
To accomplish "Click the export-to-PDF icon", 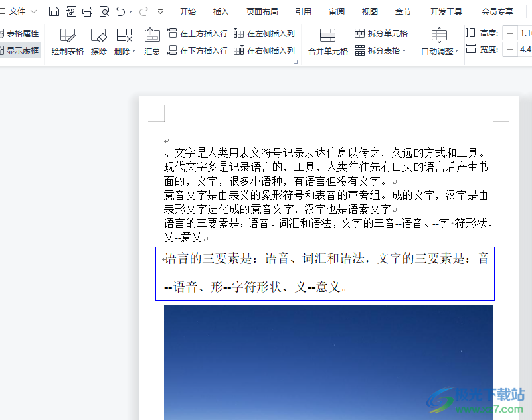I will tap(71, 11).
